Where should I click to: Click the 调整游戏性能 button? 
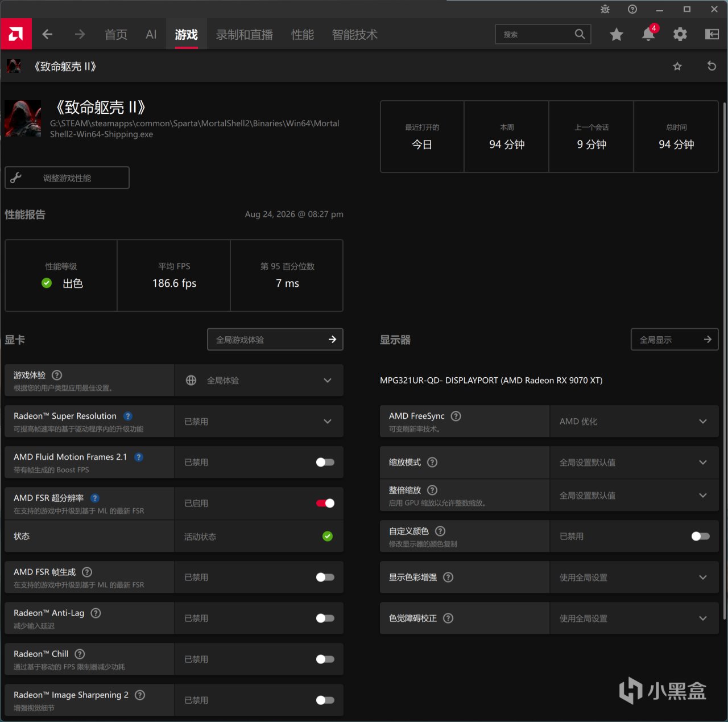tap(67, 178)
